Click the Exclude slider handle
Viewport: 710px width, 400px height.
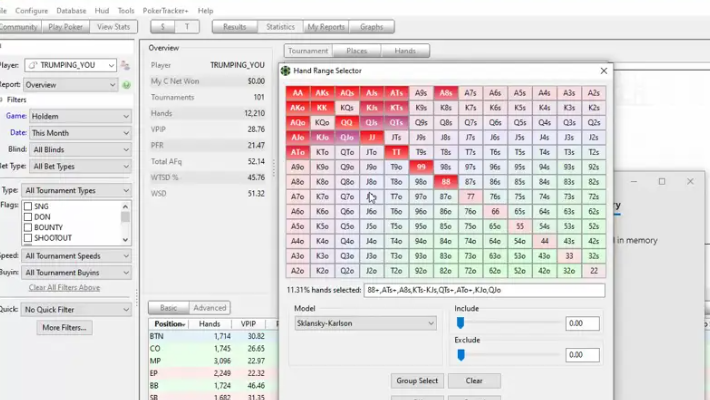461,355
